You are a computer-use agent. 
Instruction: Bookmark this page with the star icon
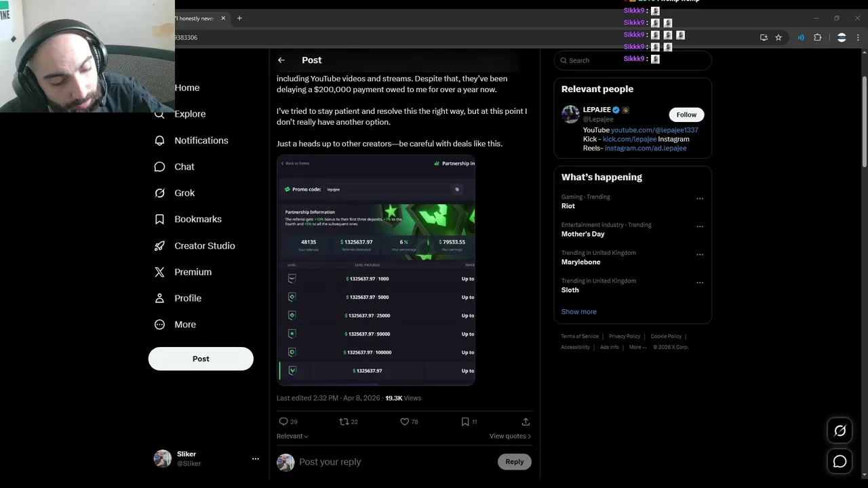[x=778, y=37]
